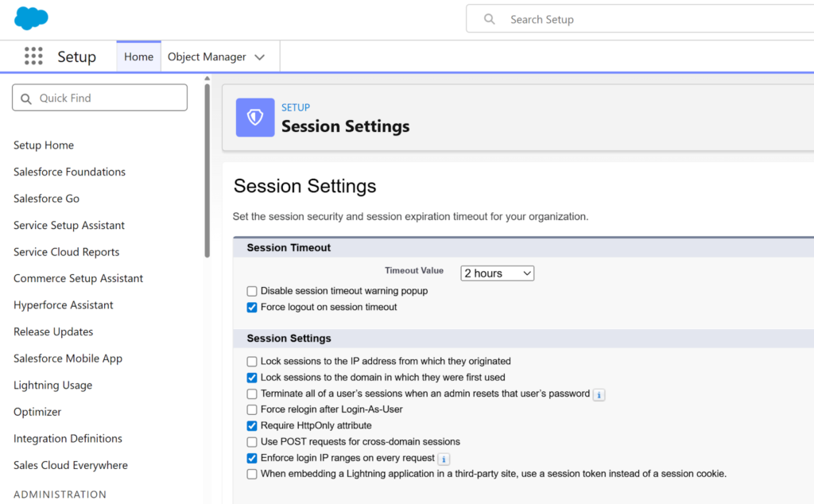
Task: Open the Object Manager tab
Action: 207,57
